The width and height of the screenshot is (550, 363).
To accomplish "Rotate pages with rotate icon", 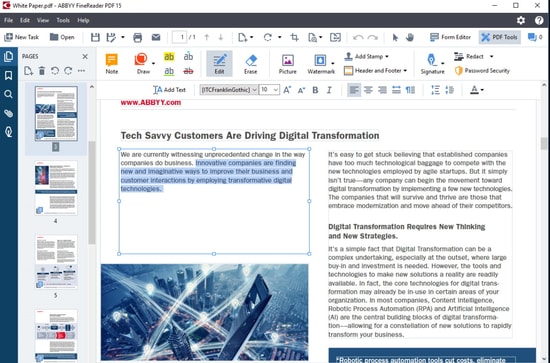I will 268,37.
